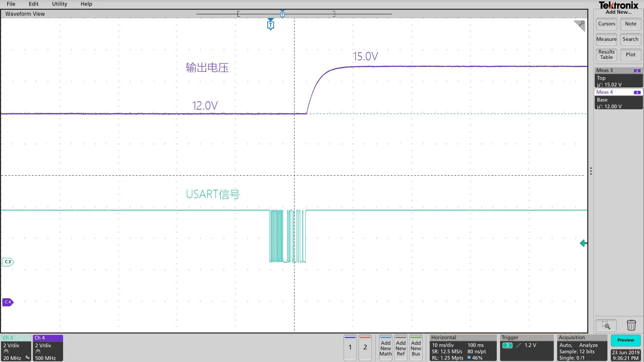Open the Horizontal settings badge
The width and height of the screenshot is (644, 362).
[x=463, y=348]
